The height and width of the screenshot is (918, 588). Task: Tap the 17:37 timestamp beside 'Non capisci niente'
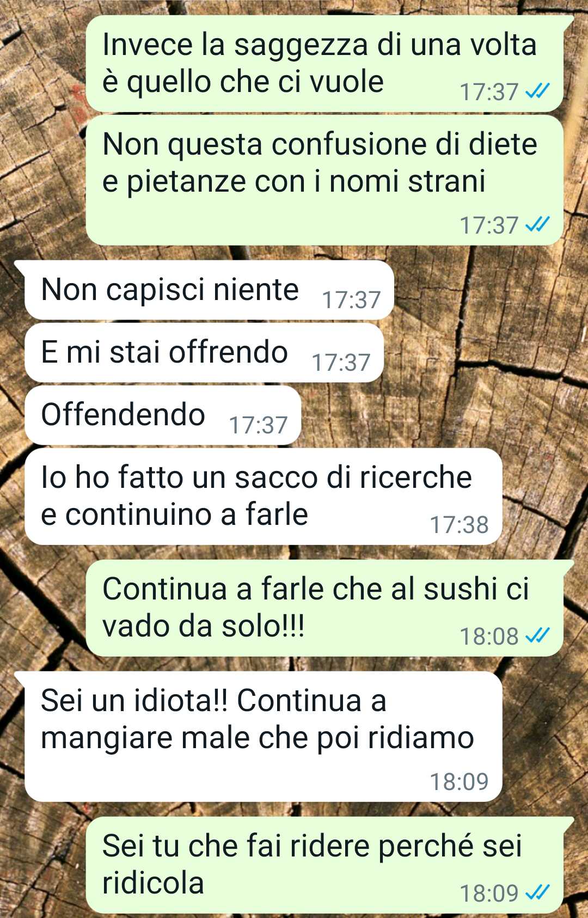351,300
